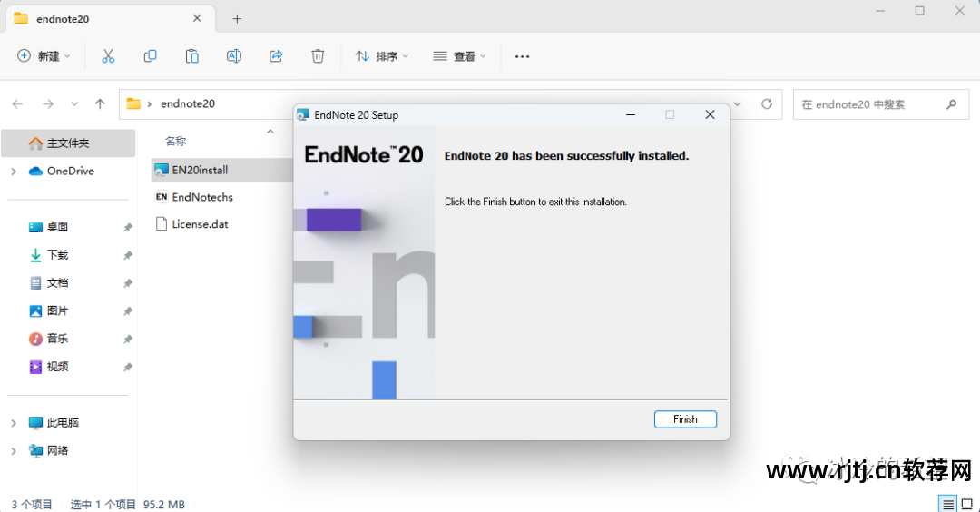Expand the address bar history dropdown
Viewport: 980px width, 512px height.
coord(738,103)
